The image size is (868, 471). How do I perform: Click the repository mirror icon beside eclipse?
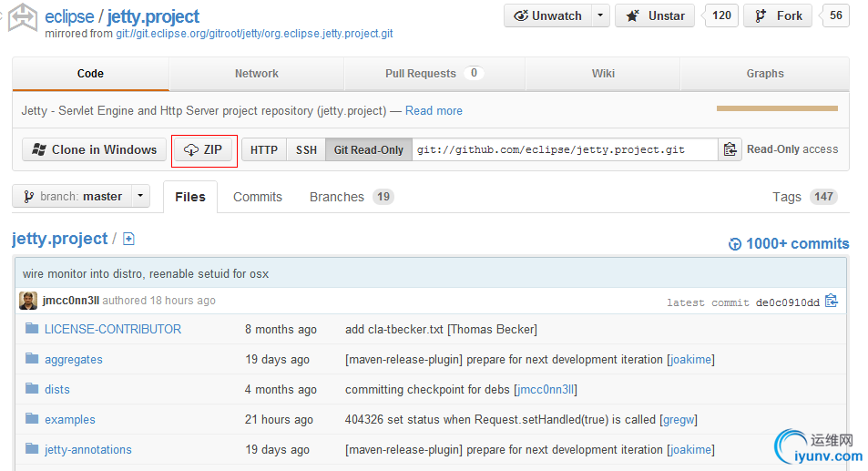pyautogui.click(x=22, y=16)
